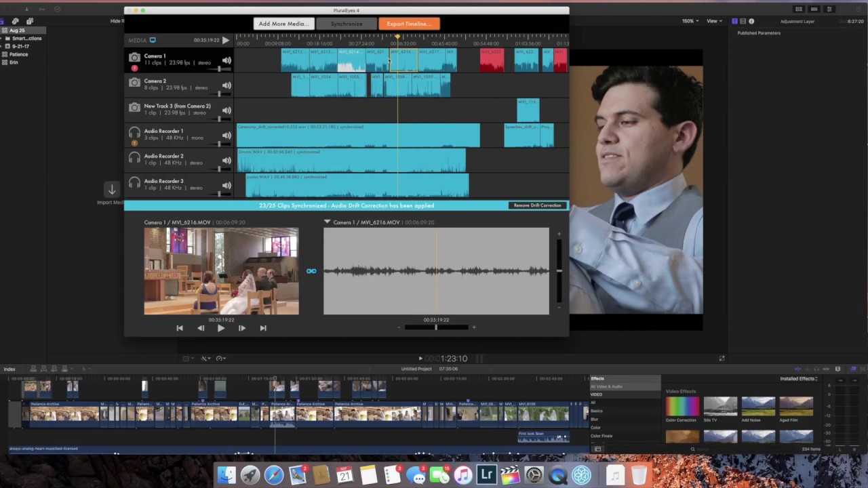Skip to start in preview controls
This screenshot has height=488, width=868.
tap(180, 328)
